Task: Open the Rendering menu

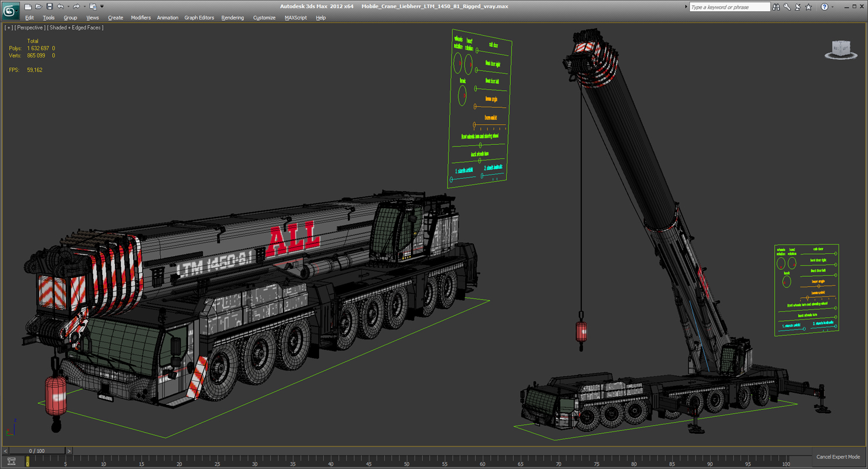Action: (x=233, y=18)
